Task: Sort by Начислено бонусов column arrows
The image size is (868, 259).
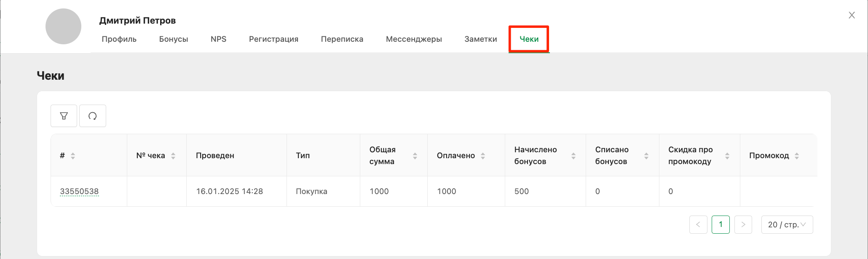Action: (573, 156)
